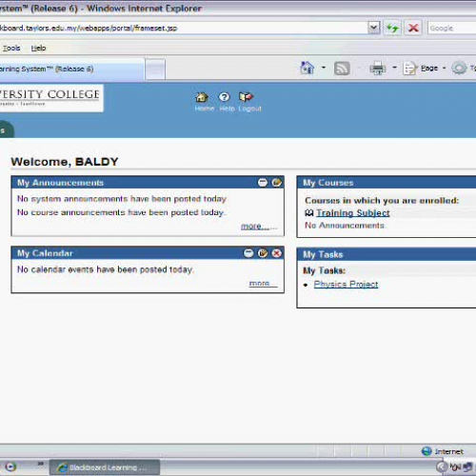Click the Logout text link

click(250, 109)
